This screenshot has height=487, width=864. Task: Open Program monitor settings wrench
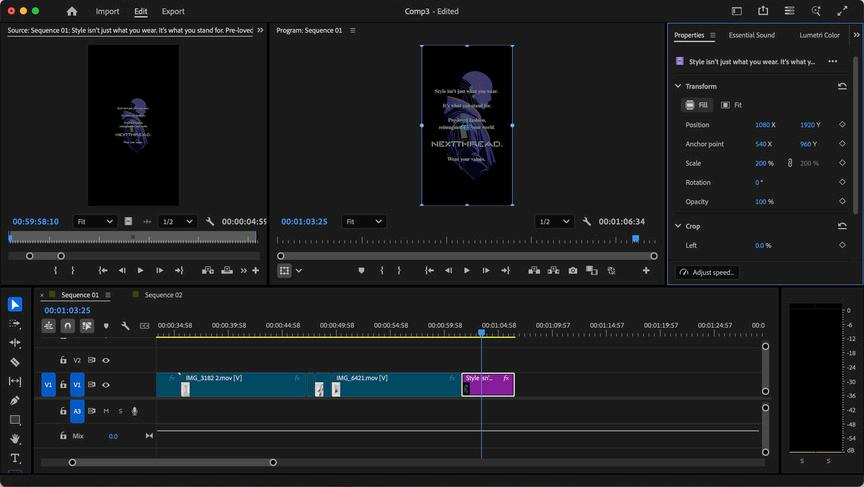coord(586,221)
